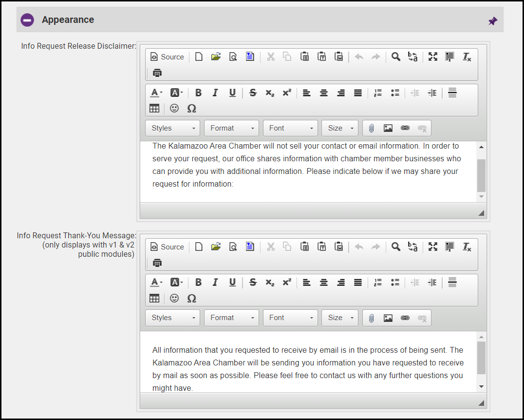524x420 pixels.
Task: Click Print icon in Thank-You editor
Action: click(157, 263)
